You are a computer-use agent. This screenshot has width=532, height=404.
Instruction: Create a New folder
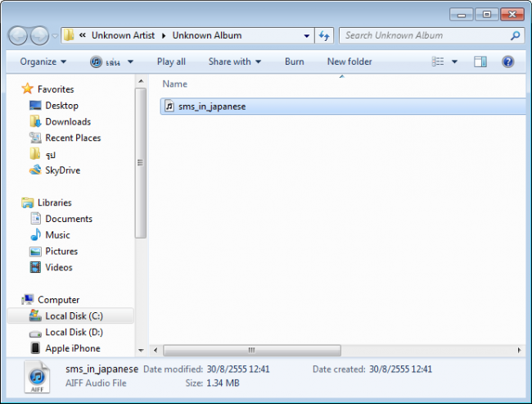[349, 61]
